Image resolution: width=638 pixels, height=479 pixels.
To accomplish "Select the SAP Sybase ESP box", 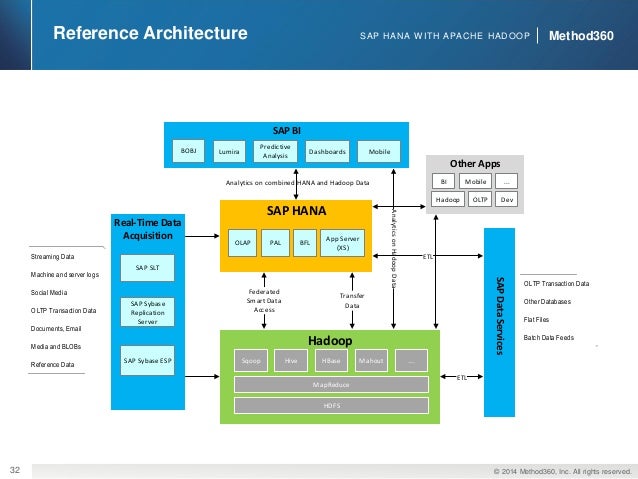I will click(147, 361).
